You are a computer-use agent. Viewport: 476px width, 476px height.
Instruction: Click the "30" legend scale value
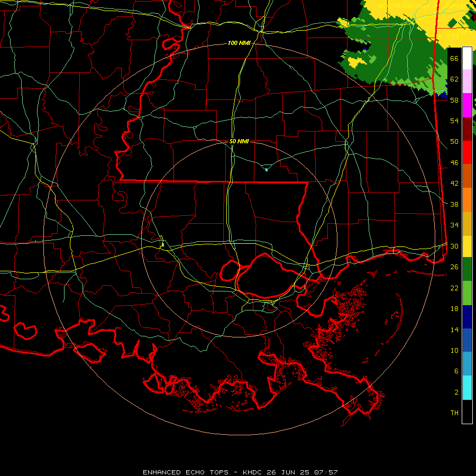454,246
